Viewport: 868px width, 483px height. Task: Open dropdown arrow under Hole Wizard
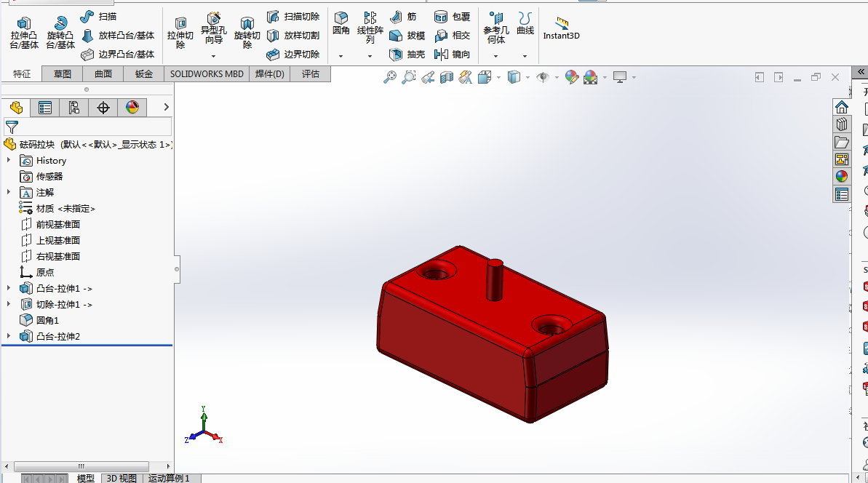[x=214, y=57]
